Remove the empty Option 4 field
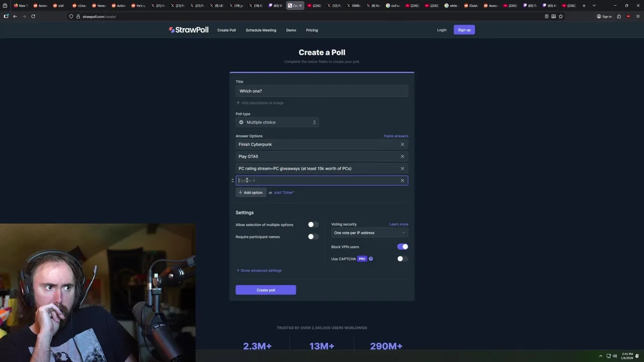 [x=403, y=180]
